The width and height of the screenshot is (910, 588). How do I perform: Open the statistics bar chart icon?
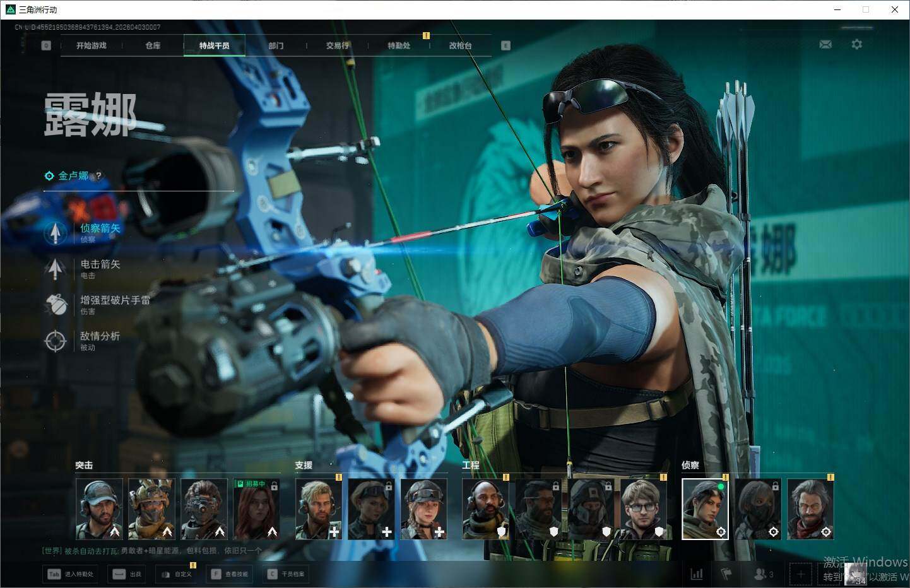[697, 574]
